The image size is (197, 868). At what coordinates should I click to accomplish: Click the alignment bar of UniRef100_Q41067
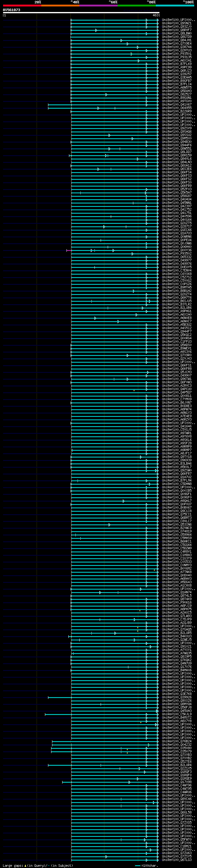(103, 105)
